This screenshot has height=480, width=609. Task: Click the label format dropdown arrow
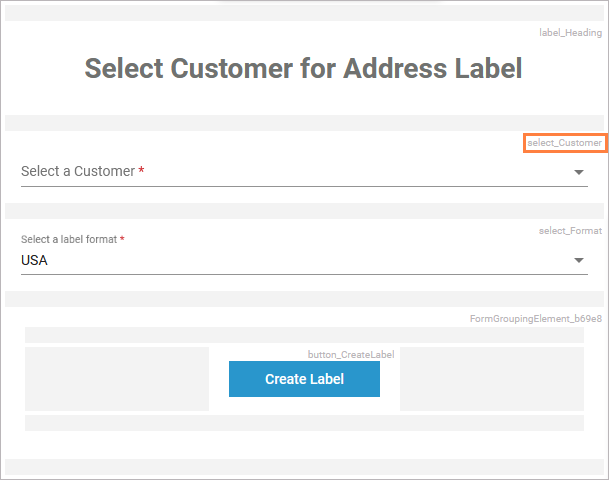[579, 261]
